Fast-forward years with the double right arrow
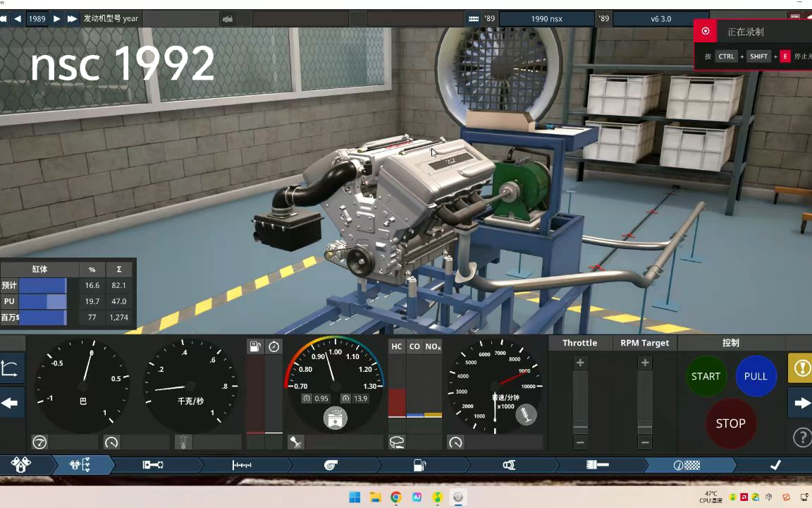Screen dimensions: 812x508 tap(72, 18)
